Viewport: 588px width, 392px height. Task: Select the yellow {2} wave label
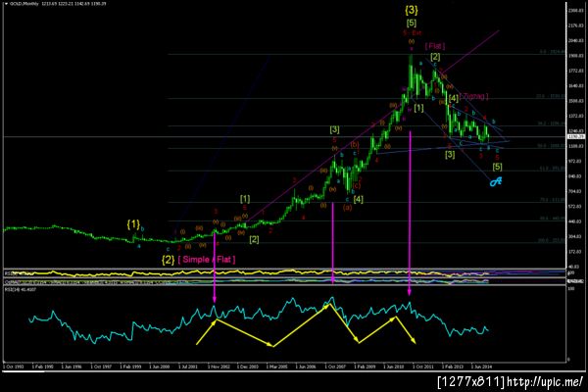click(168, 260)
